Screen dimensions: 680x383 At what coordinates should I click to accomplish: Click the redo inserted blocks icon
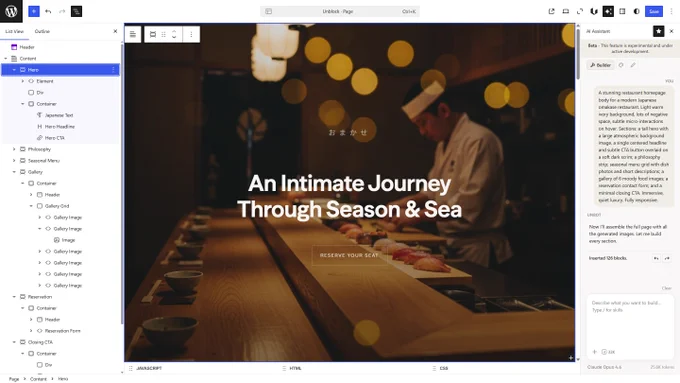pos(667,258)
